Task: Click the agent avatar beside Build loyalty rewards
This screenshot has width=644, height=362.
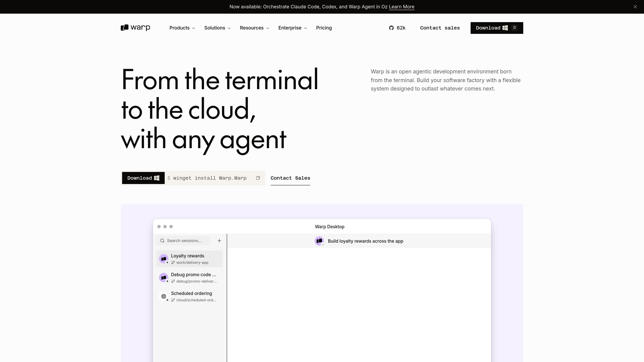Action: tap(319, 241)
